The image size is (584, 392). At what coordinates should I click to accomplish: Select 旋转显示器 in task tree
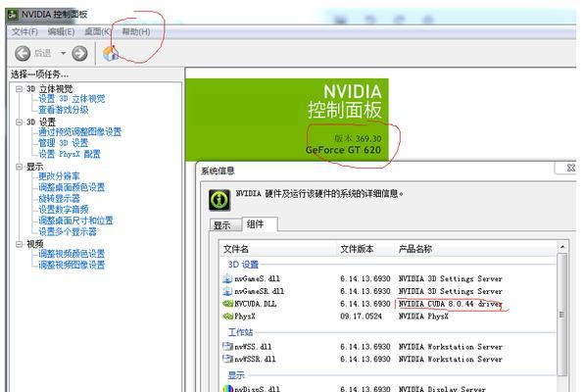[x=59, y=198]
